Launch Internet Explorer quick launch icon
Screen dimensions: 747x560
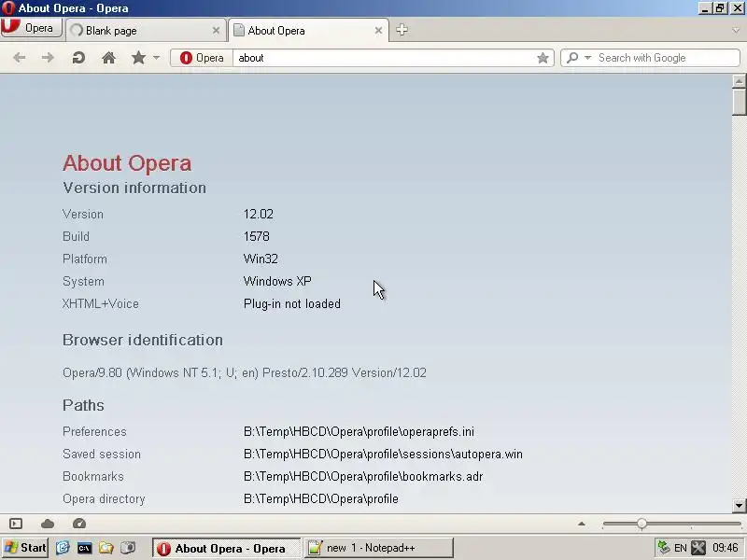pos(63,548)
